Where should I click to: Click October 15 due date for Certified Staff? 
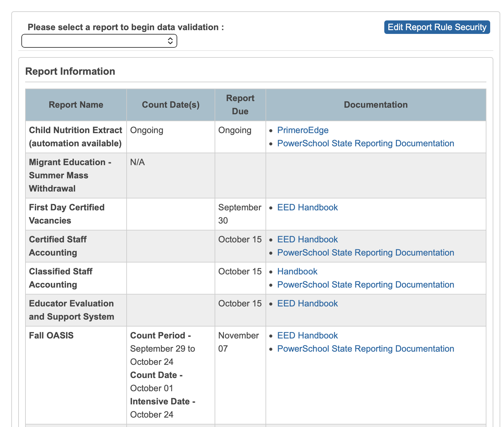tap(240, 240)
